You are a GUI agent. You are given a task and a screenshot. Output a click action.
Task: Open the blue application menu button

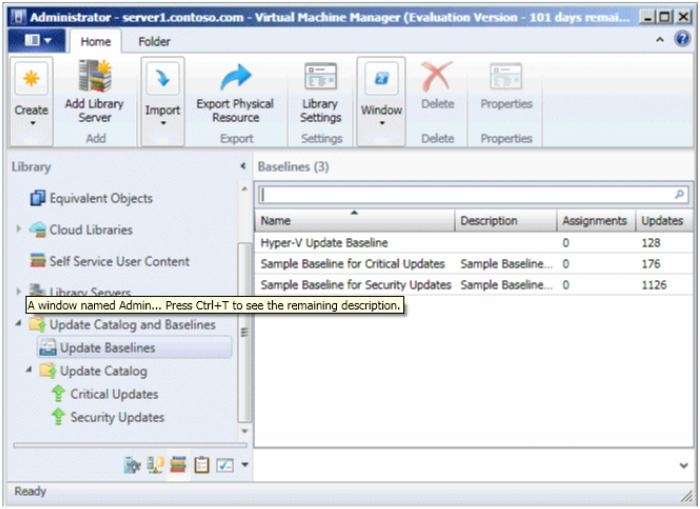click(37, 41)
